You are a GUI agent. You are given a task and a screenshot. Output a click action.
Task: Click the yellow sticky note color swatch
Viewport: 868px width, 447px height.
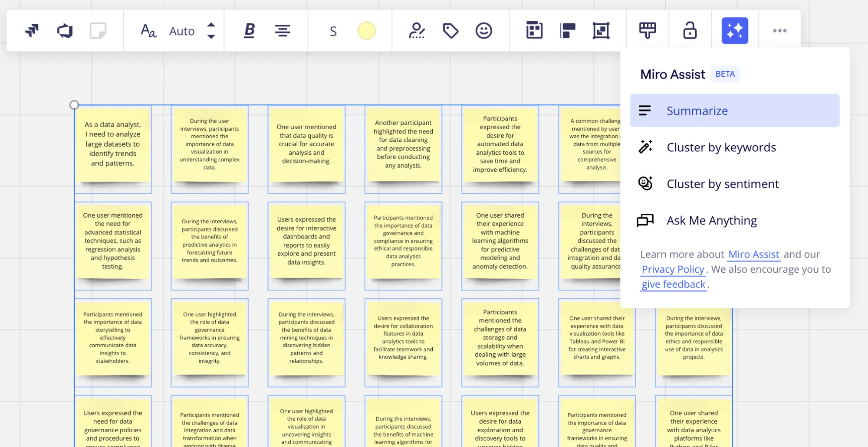pos(366,31)
